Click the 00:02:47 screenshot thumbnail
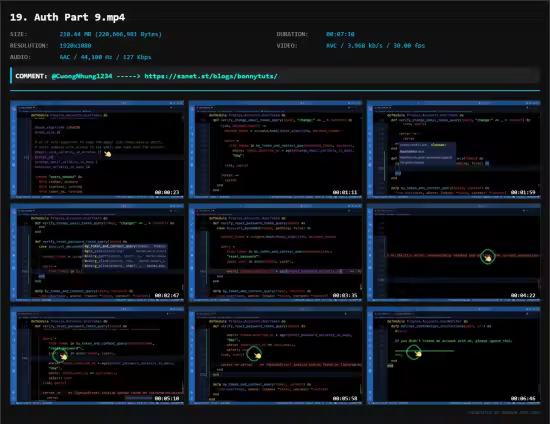The image size is (550, 424). [97, 253]
